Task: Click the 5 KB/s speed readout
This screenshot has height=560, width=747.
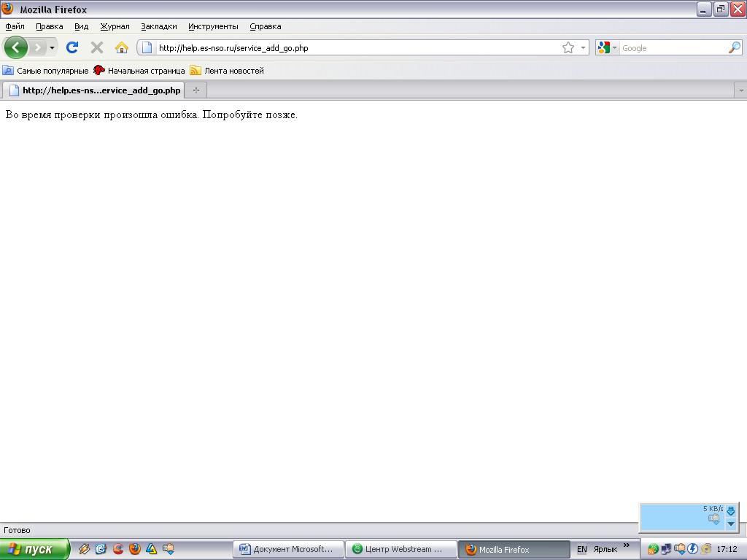Action: coord(713,508)
